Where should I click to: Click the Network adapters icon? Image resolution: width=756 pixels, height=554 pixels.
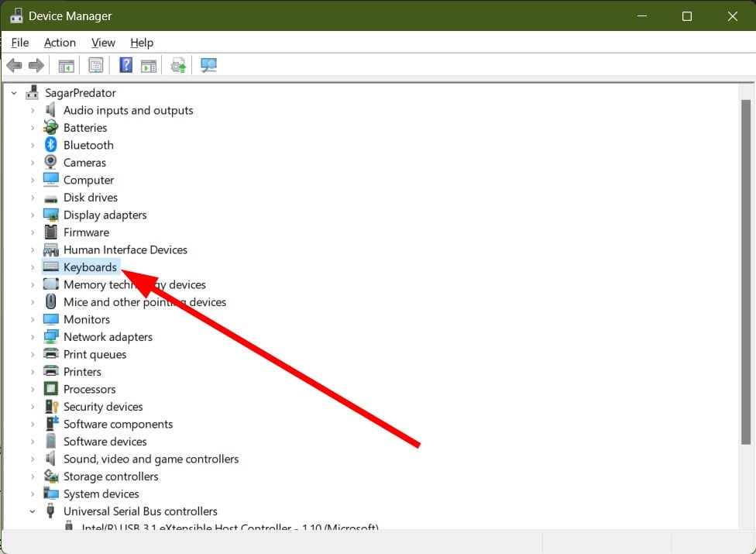click(50, 336)
